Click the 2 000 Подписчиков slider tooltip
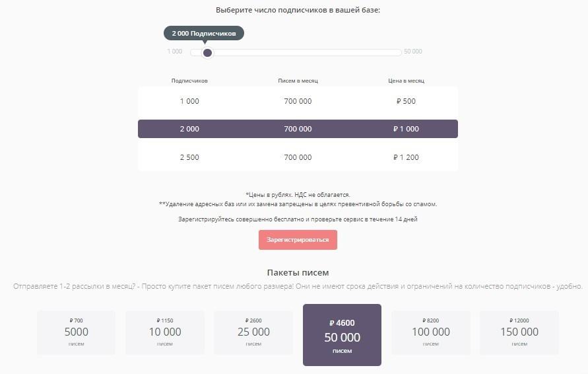The image size is (588, 374). pos(204,33)
